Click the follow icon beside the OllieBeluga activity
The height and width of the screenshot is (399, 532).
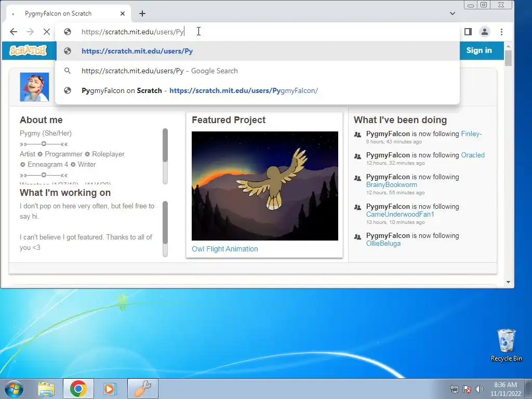(x=357, y=236)
